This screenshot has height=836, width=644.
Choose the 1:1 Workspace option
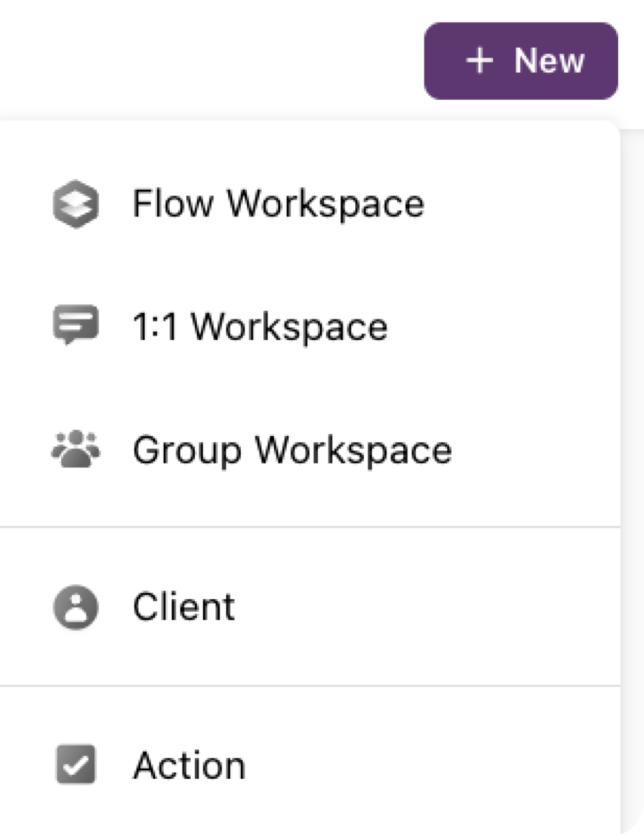[309, 326]
